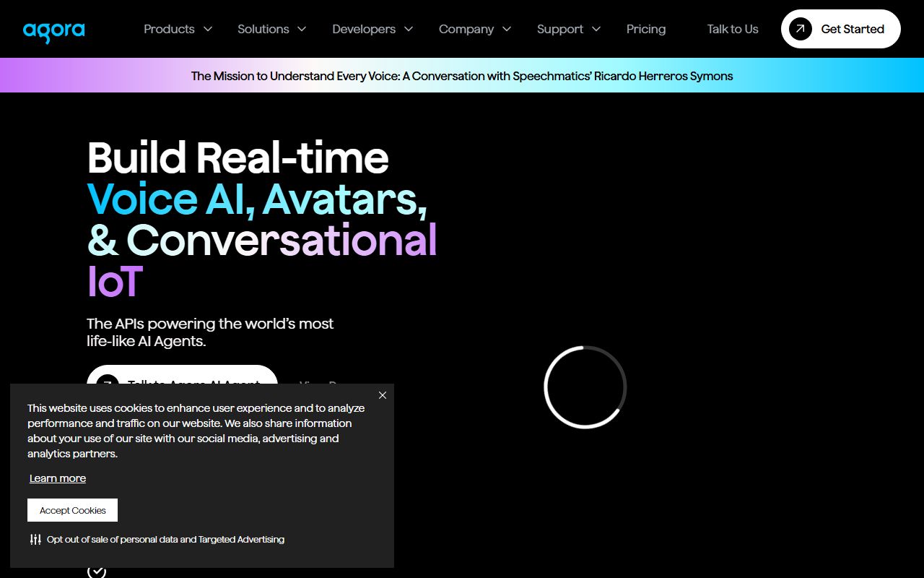Expand the Developers menu
Viewport: 924px width, 578px height.
click(x=372, y=29)
